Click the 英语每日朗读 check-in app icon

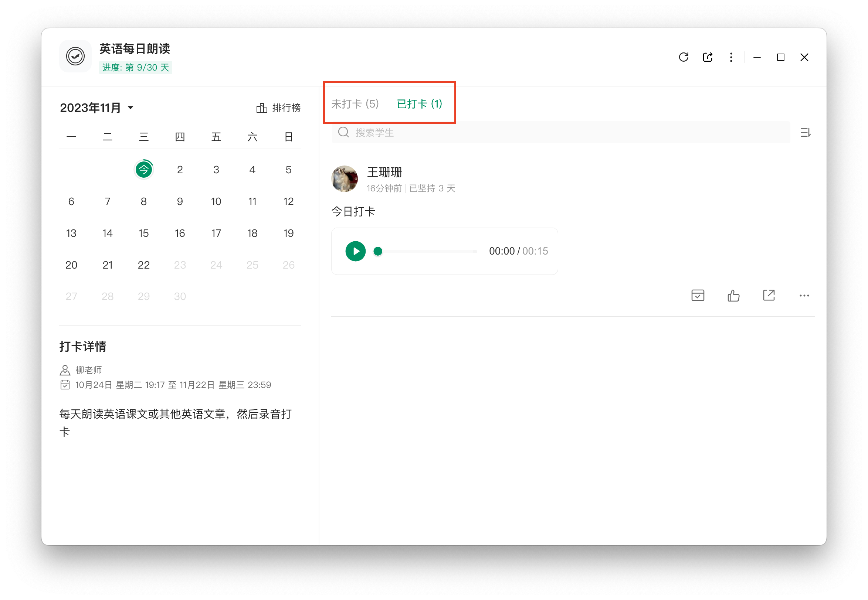coord(75,57)
